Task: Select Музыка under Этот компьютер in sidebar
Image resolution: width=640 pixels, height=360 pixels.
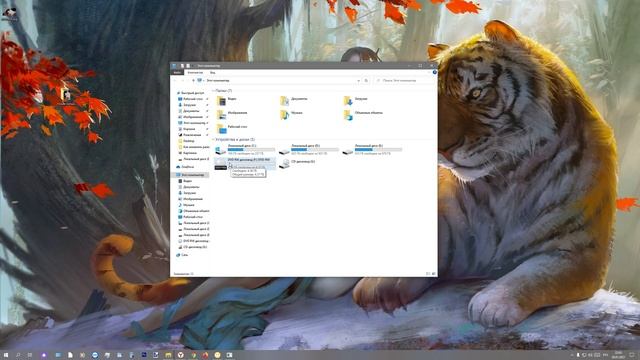Action: pos(189,205)
